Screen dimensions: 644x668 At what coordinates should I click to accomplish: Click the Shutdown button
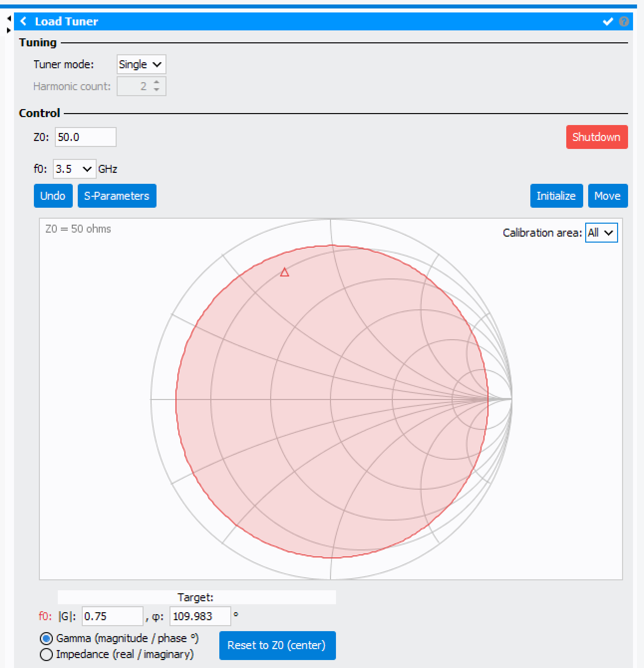597,137
